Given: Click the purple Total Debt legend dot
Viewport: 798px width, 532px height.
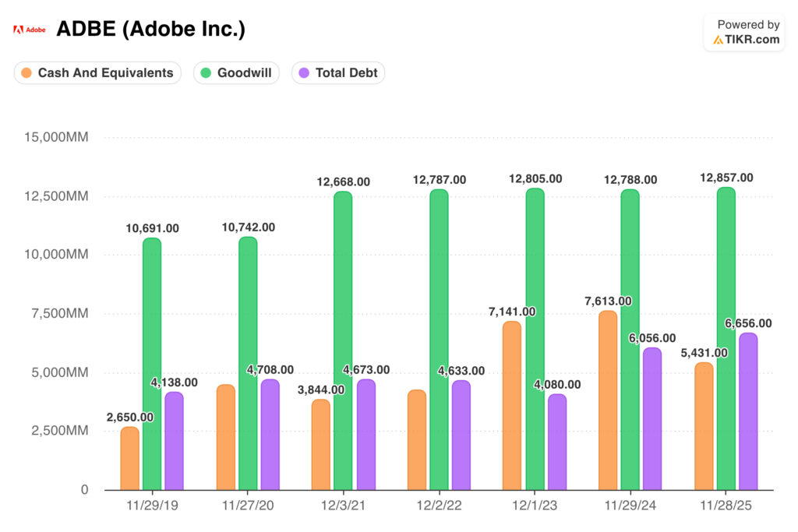Looking at the screenshot, I should (x=304, y=73).
